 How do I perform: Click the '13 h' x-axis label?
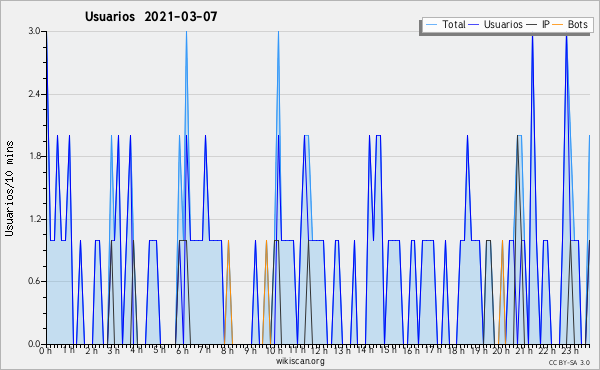(342, 350)
